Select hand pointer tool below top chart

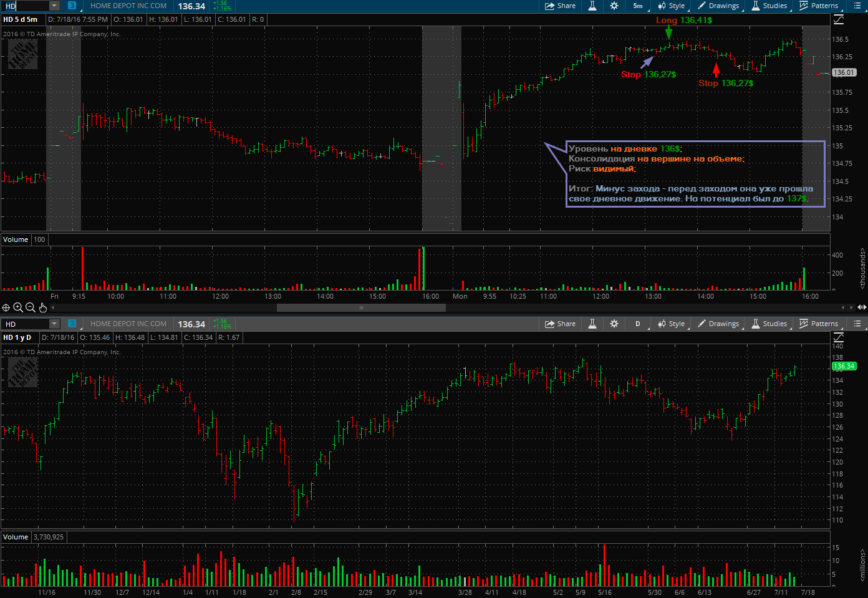pos(42,307)
